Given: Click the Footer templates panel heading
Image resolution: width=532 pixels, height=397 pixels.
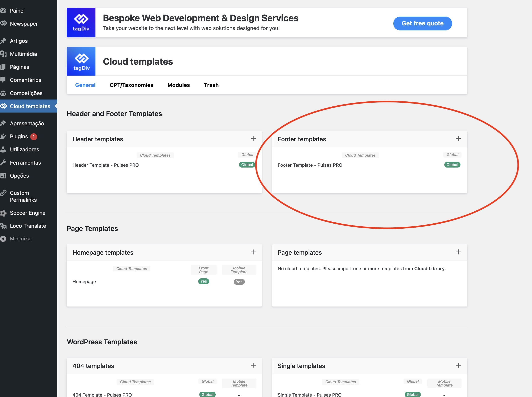Looking at the screenshot, I should pyautogui.click(x=302, y=139).
